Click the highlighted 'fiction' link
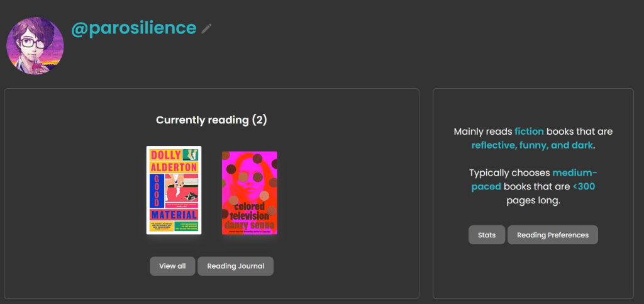This screenshot has height=304, width=644. [x=529, y=132]
